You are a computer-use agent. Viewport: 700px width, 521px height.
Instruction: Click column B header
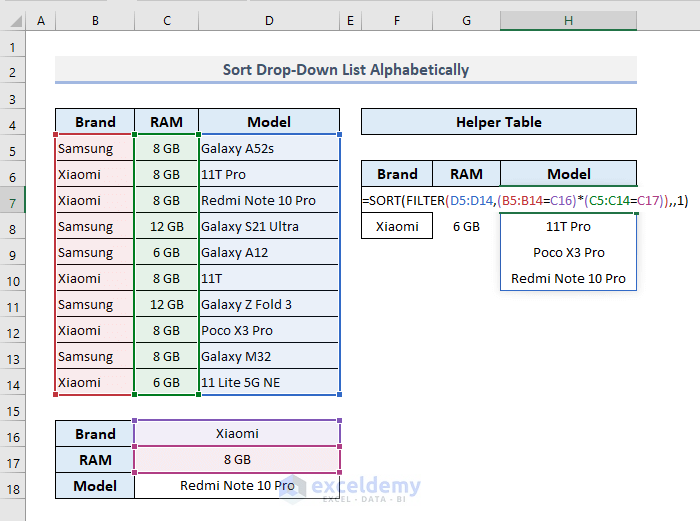click(x=94, y=20)
